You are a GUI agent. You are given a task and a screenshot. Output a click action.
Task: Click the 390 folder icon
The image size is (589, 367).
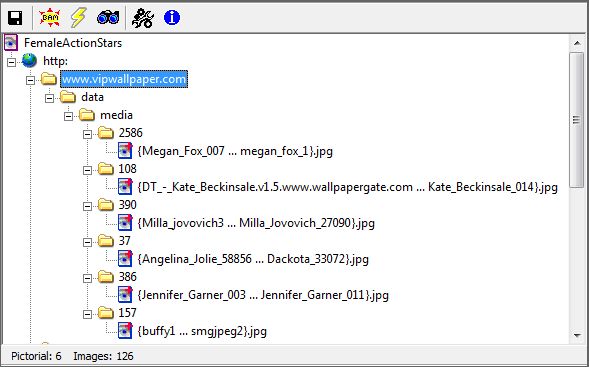point(106,205)
